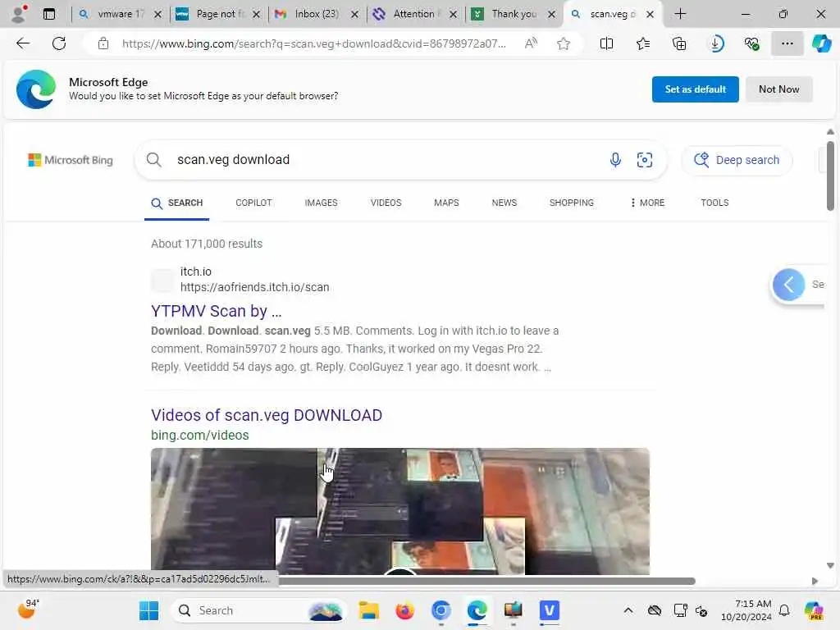The image size is (840, 630).
Task: Open Settings and more menu
Action: [x=787, y=43]
